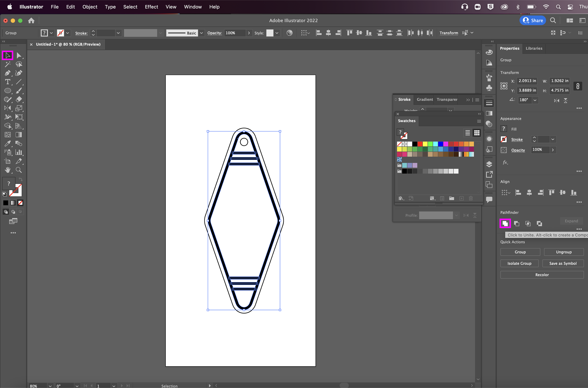The image size is (588, 388).
Task: Select the Hand tool
Action: pyautogui.click(x=7, y=170)
